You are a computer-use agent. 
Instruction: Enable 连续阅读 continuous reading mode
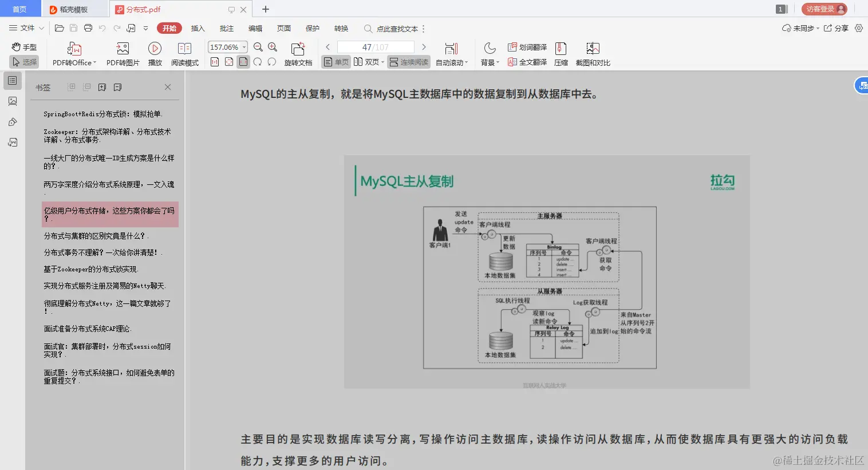[x=408, y=62]
